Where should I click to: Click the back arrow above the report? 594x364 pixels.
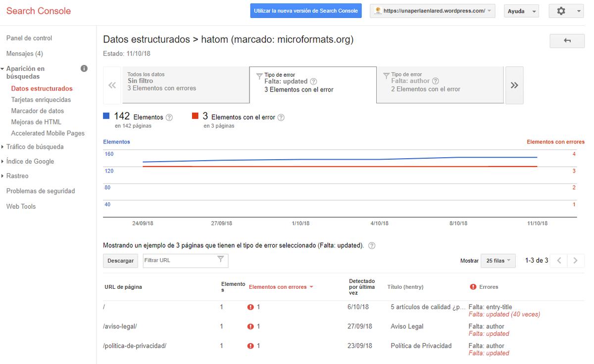567,41
